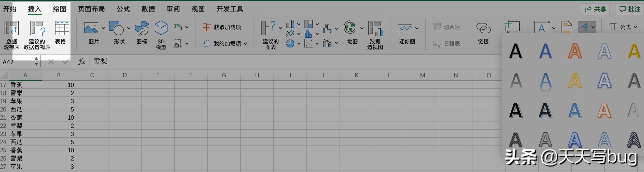Click the Equation (公式) pi button
Image resolution: width=644 pixels, height=172 pixels.
pos(620,27)
